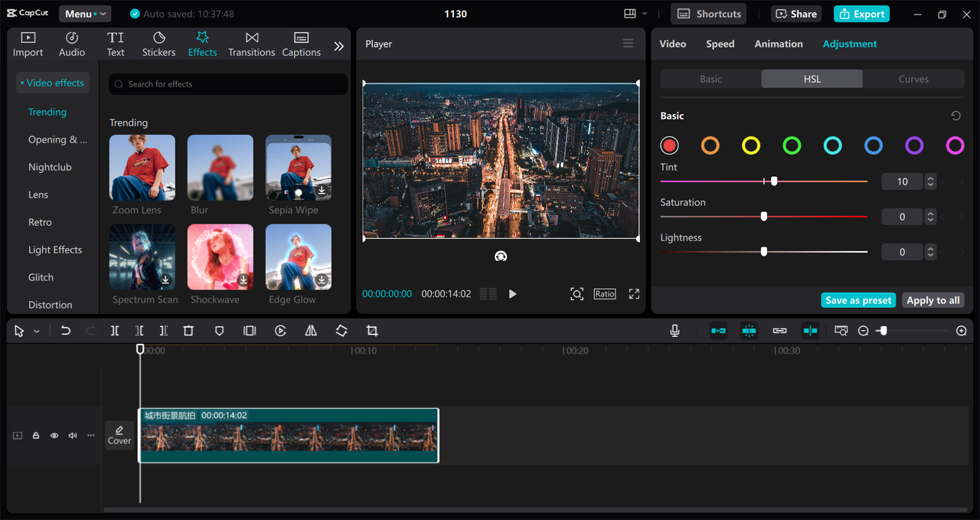Open the Curves sub-tab
Image resolution: width=980 pixels, height=520 pixels.
click(913, 79)
